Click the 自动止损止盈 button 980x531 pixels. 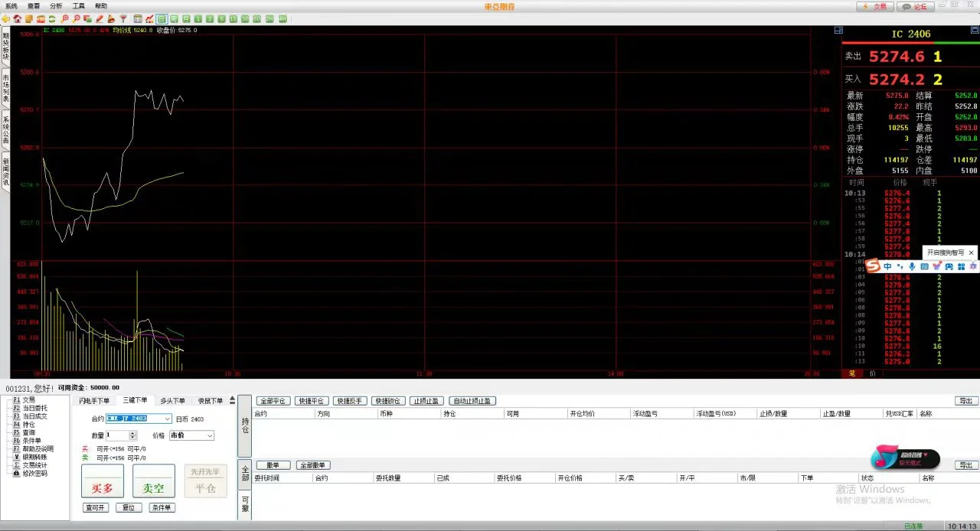tap(472, 401)
